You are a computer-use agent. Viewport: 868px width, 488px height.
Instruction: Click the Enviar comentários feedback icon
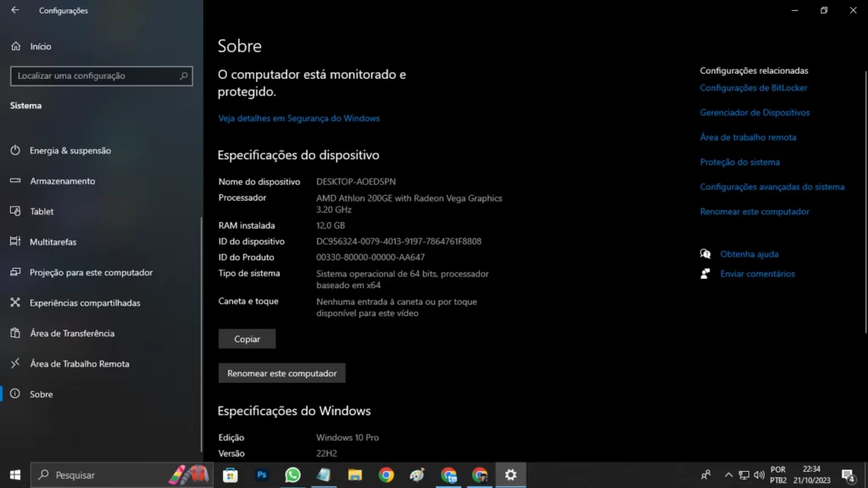coord(705,274)
